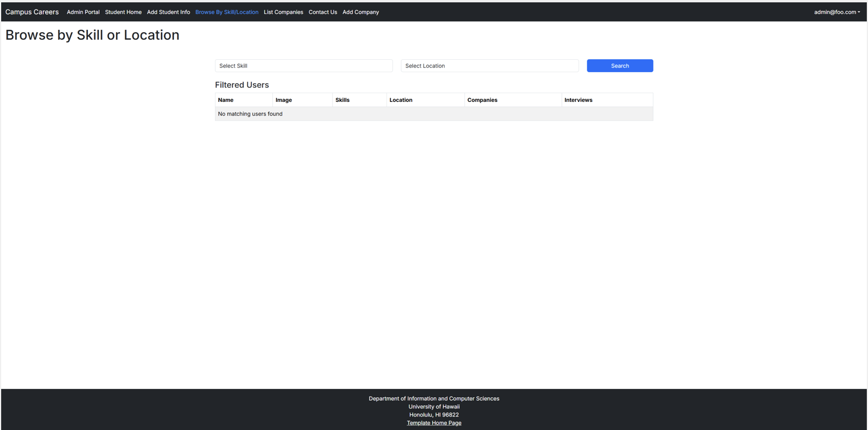Viewport: 868px width, 430px height.
Task: Click the Search button
Action: [x=619, y=66]
